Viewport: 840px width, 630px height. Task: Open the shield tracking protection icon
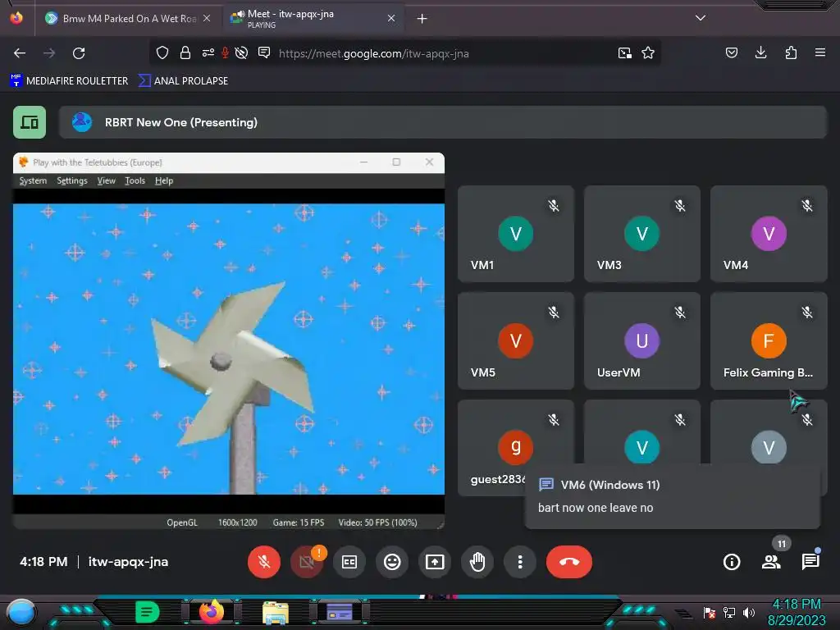point(162,52)
